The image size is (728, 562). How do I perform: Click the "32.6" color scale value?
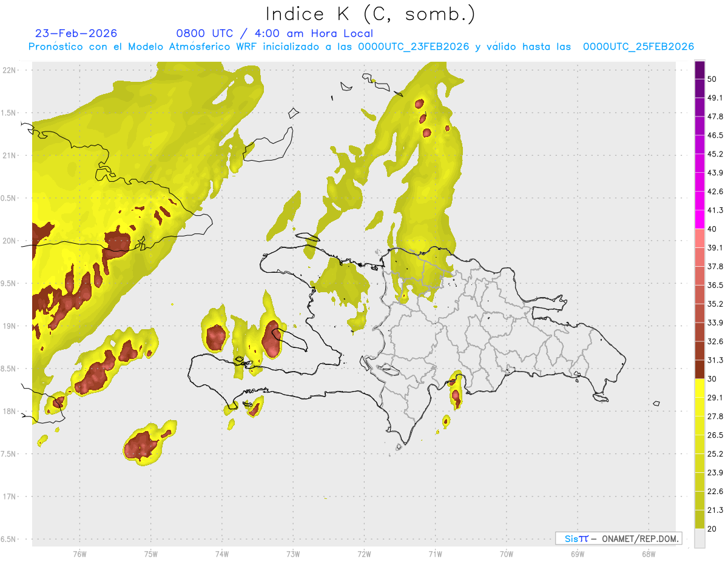(x=715, y=341)
